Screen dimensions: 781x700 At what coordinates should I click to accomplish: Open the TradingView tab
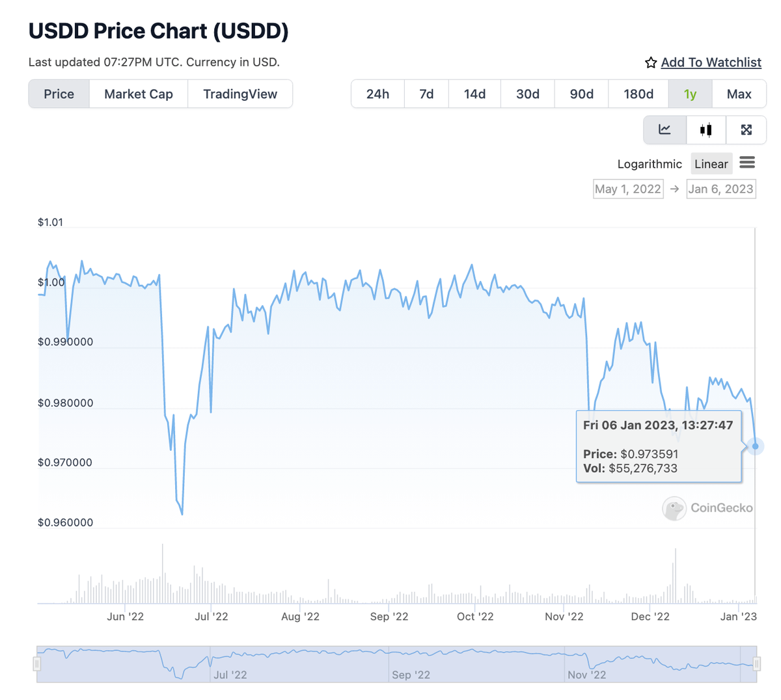[240, 94]
